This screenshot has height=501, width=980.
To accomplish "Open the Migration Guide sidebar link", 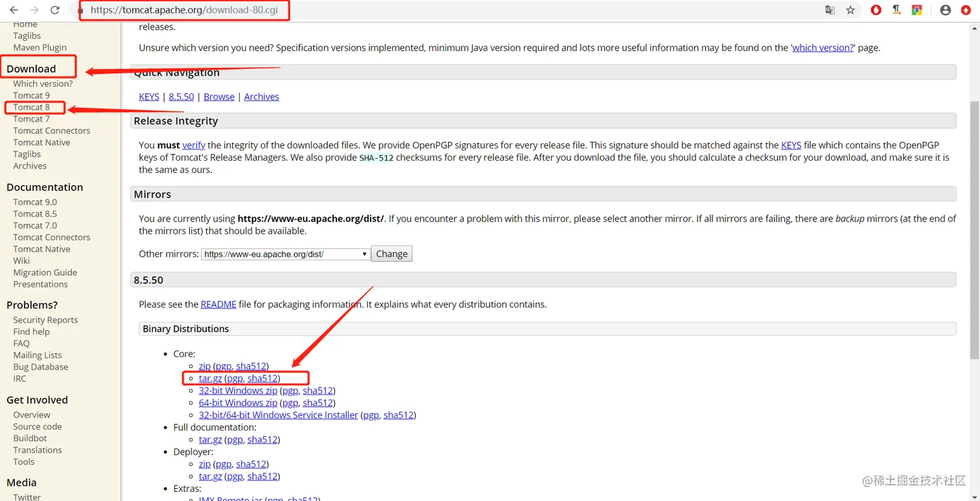I will click(45, 272).
